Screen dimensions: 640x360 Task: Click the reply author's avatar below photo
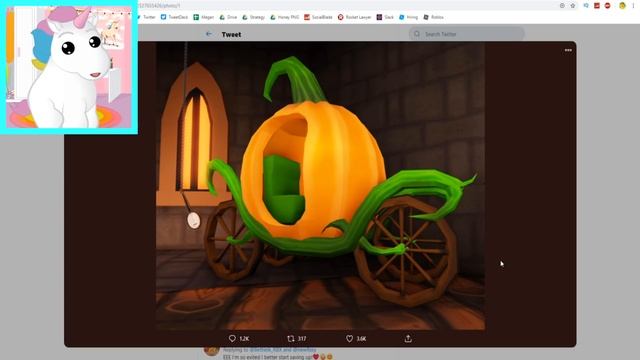pyautogui.click(x=211, y=351)
